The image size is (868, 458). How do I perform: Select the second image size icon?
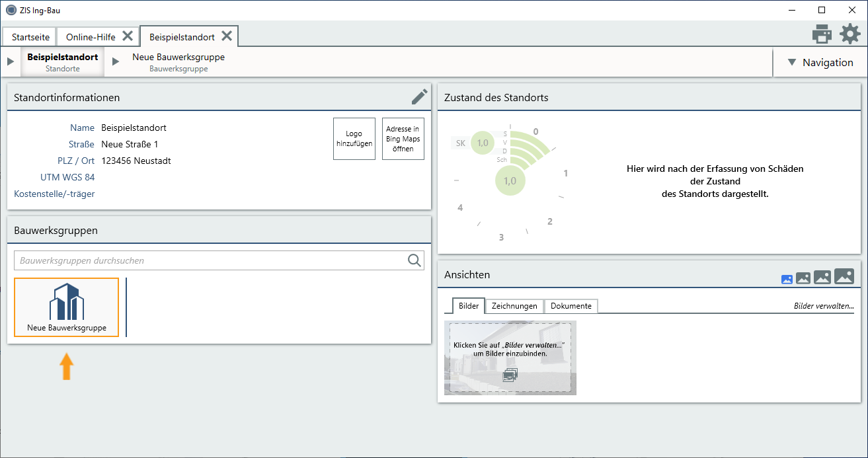point(803,278)
